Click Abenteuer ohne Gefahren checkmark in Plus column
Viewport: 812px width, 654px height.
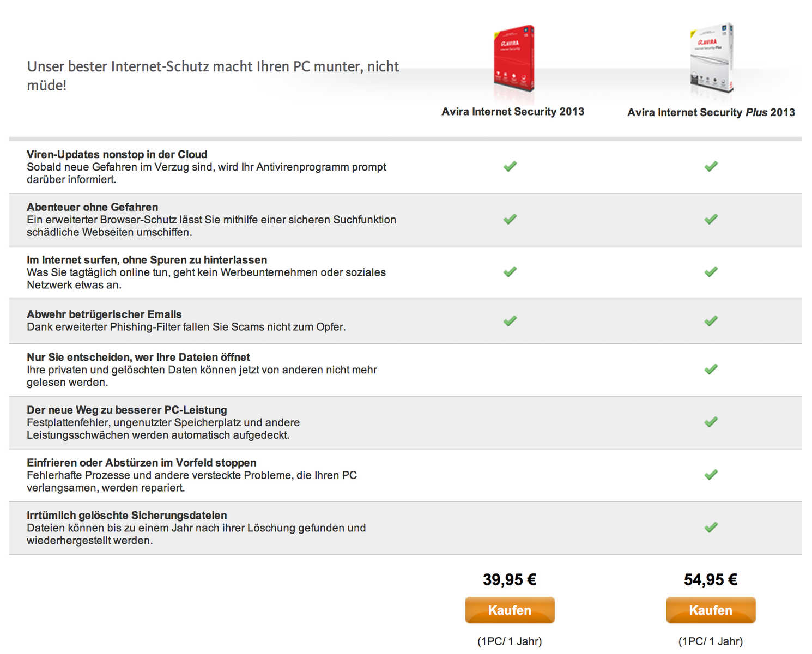click(x=711, y=219)
